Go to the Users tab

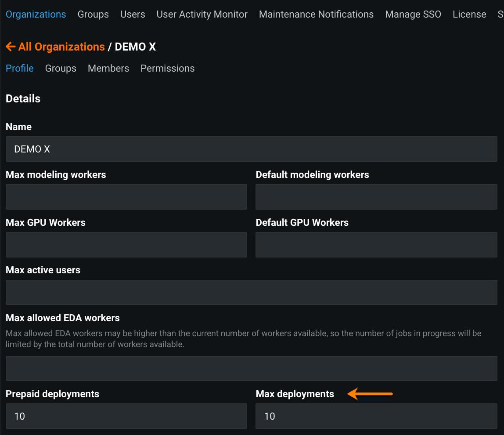(133, 14)
